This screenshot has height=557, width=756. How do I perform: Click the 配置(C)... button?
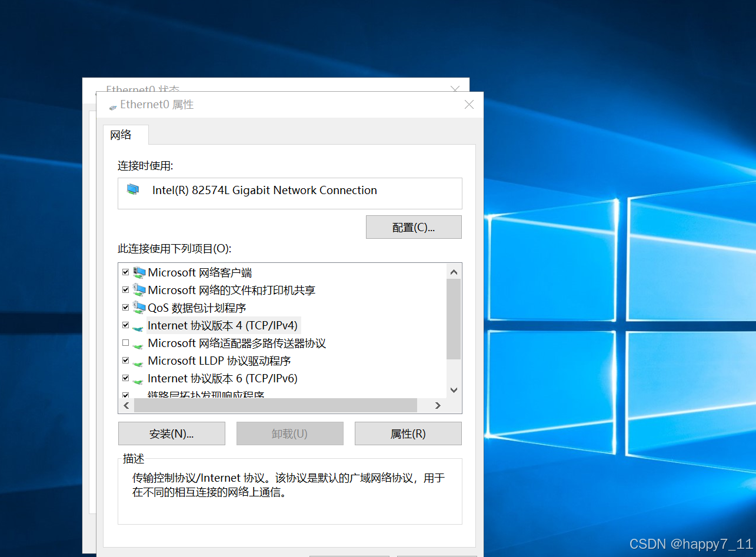[x=414, y=227]
